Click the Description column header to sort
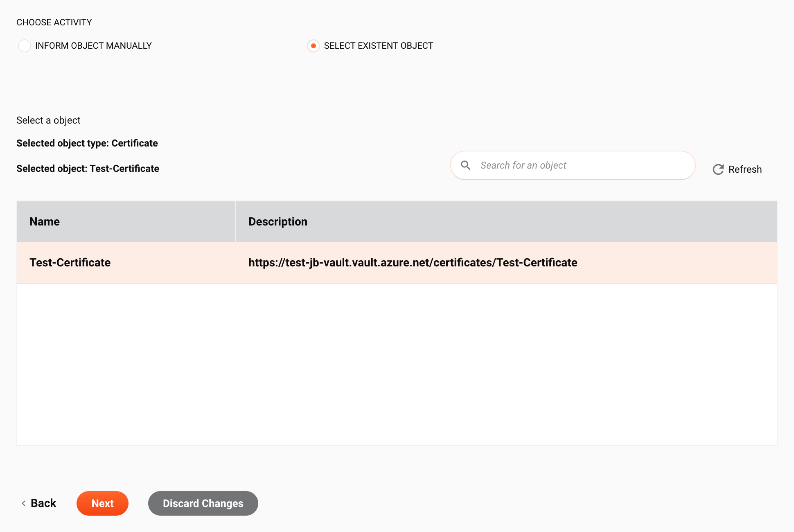 tap(278, 221)
